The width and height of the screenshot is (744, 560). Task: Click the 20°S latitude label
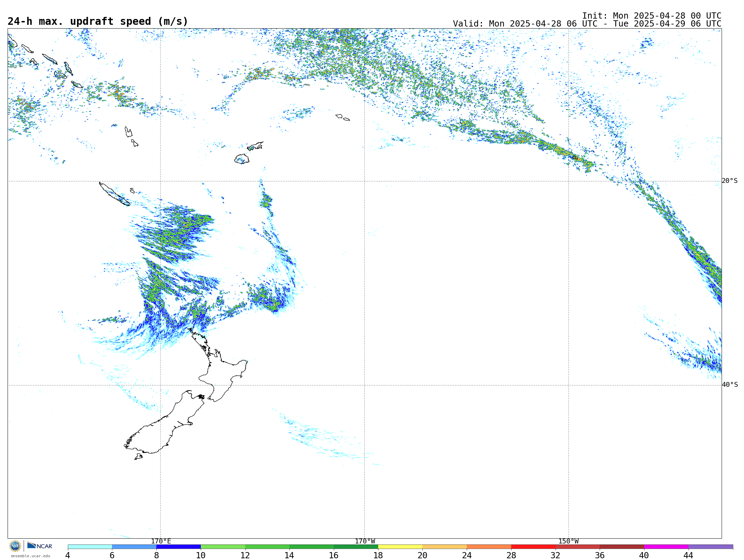[730, 181]
